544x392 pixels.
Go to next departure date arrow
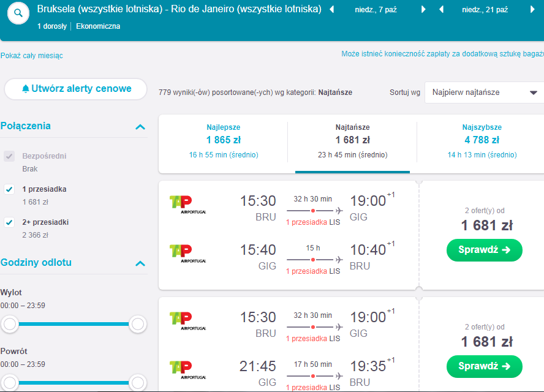click(x=423, y=9)
